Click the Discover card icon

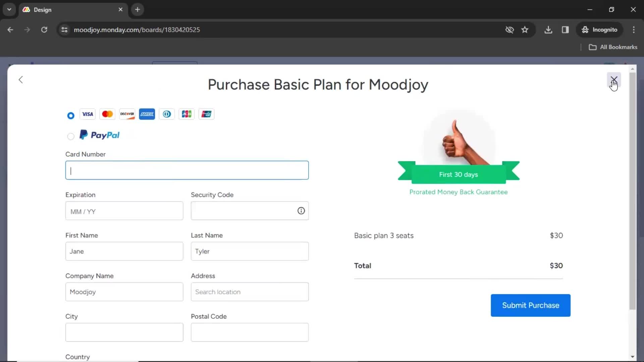127,114
